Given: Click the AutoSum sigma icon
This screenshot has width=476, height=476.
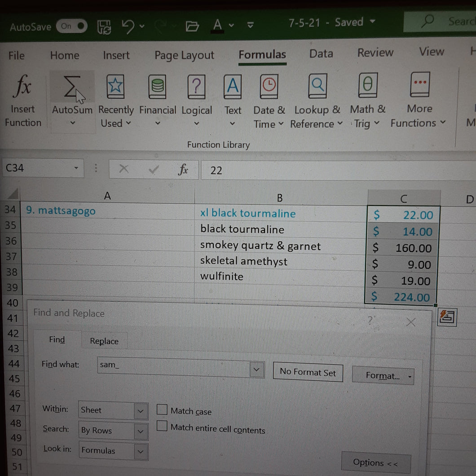Looking at the screenshot, I should pos(72,87).
